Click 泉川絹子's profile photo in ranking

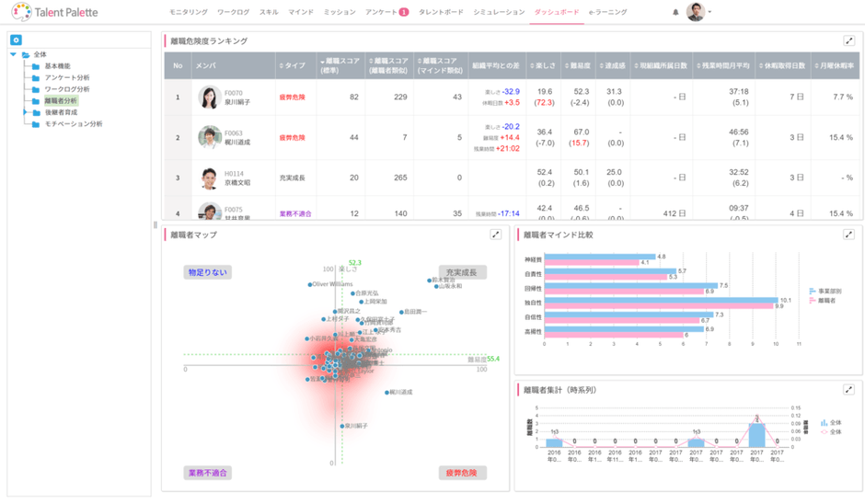click(209, 97)
